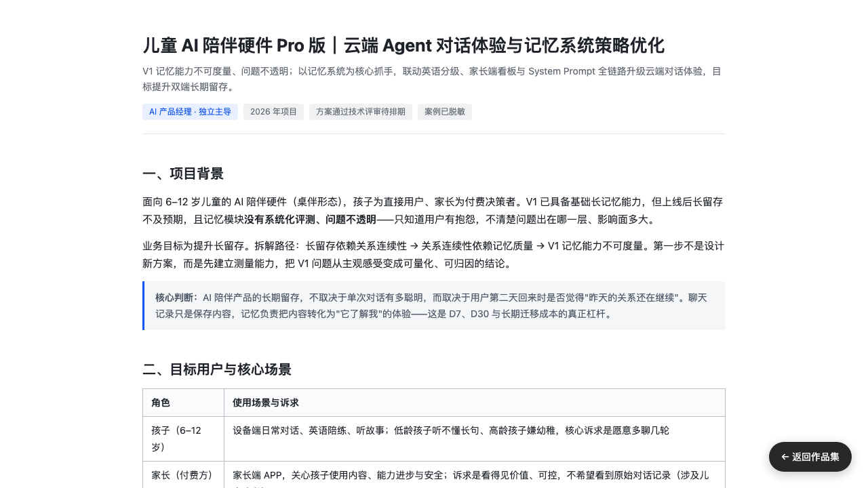
Task: Click the cell starting '设备端日常对话'
Action: (x=475, y=439)
